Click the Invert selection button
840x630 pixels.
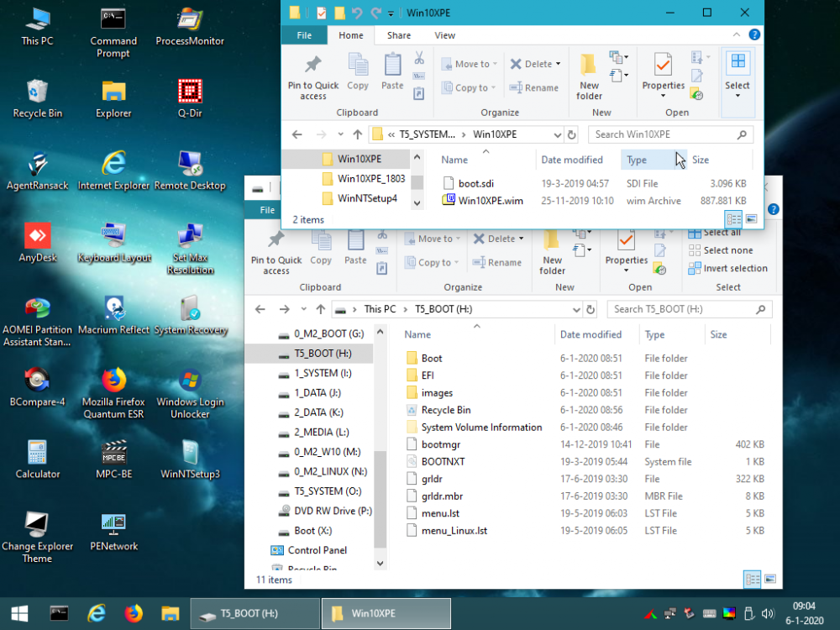[727, 268]
